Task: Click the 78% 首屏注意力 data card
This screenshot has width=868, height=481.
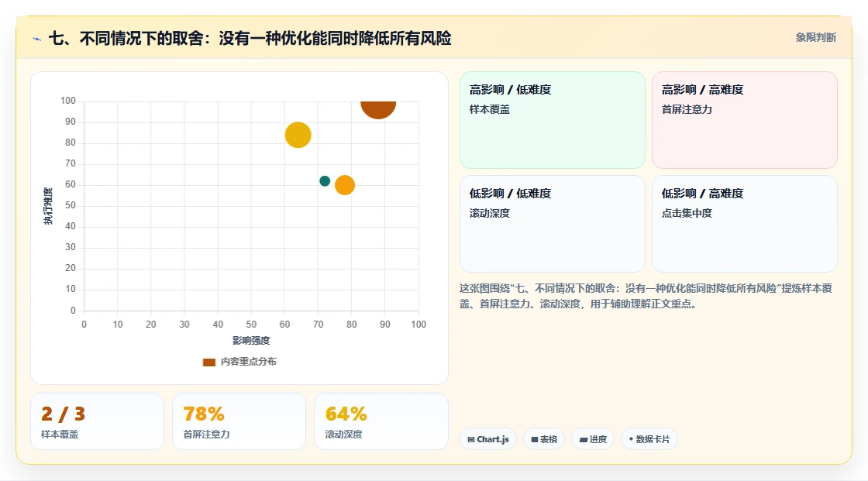Action: [239, 422]
